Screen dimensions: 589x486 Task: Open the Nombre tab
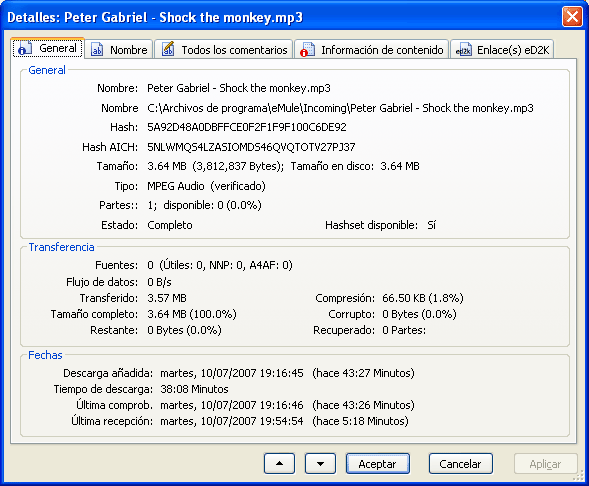119,50
